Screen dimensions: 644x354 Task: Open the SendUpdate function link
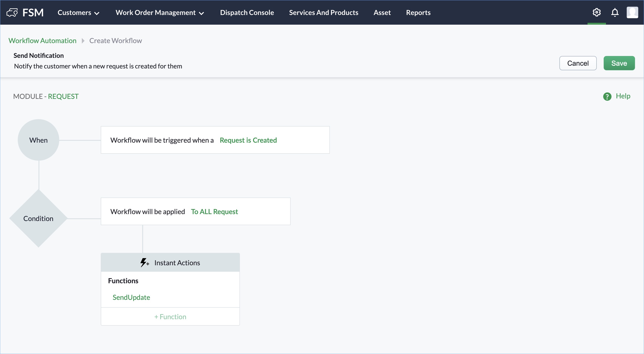coord(131,297)
